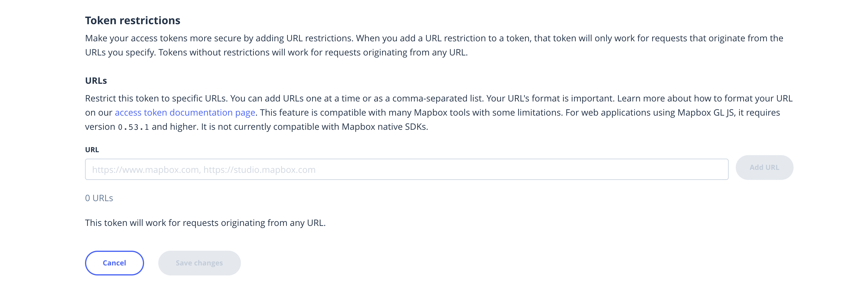Click the Token restrictions heading
The image size is (868, 302).
(x=133, y=21)
